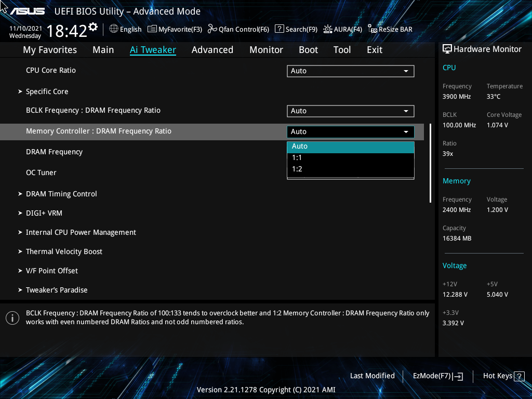Screen dimensions: 532x399
Task: Switch to Advanced tab
Action: tap(212, 50)
